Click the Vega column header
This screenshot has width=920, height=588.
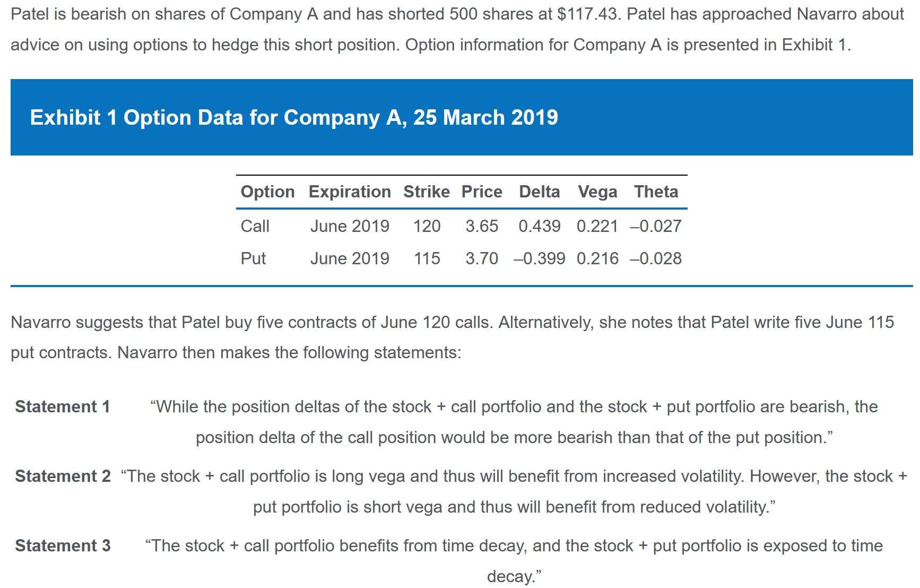[597, 192]
